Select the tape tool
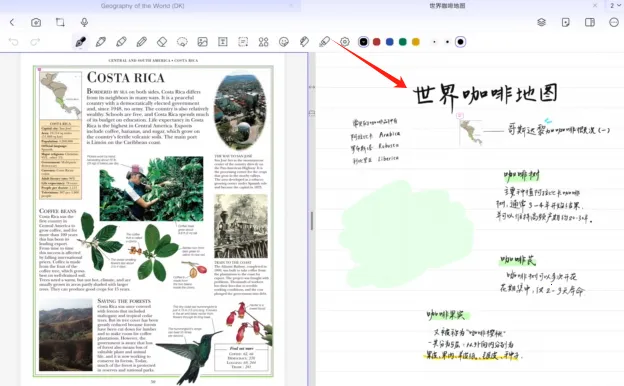This screenshot has width=624, height=386. [x=304, y=42]
